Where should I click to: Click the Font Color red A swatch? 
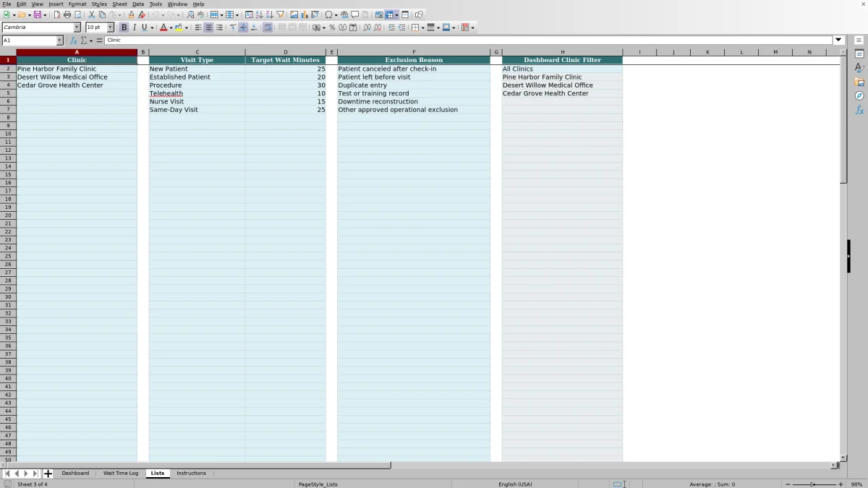pos(163,27)
